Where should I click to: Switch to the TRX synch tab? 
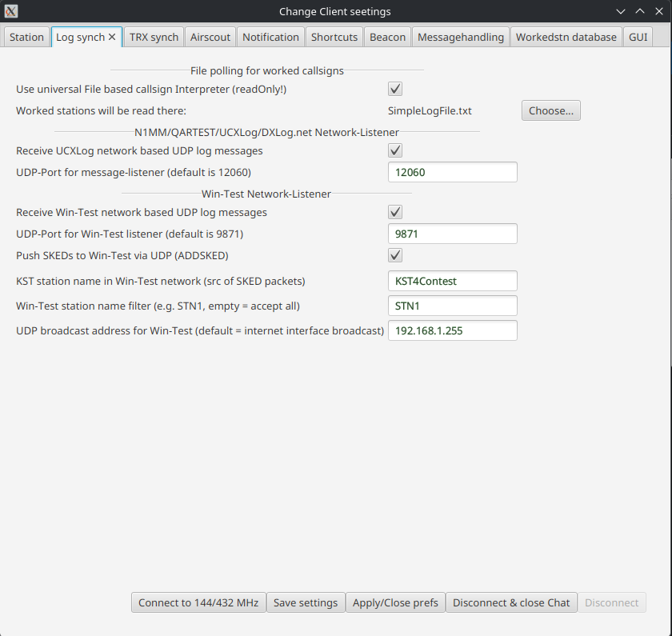pos(153,37)
